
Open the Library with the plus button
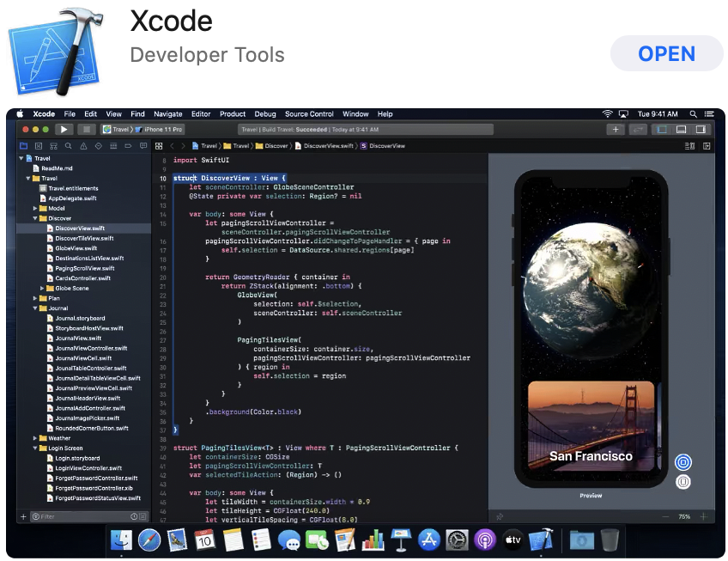tap(616, 130)
